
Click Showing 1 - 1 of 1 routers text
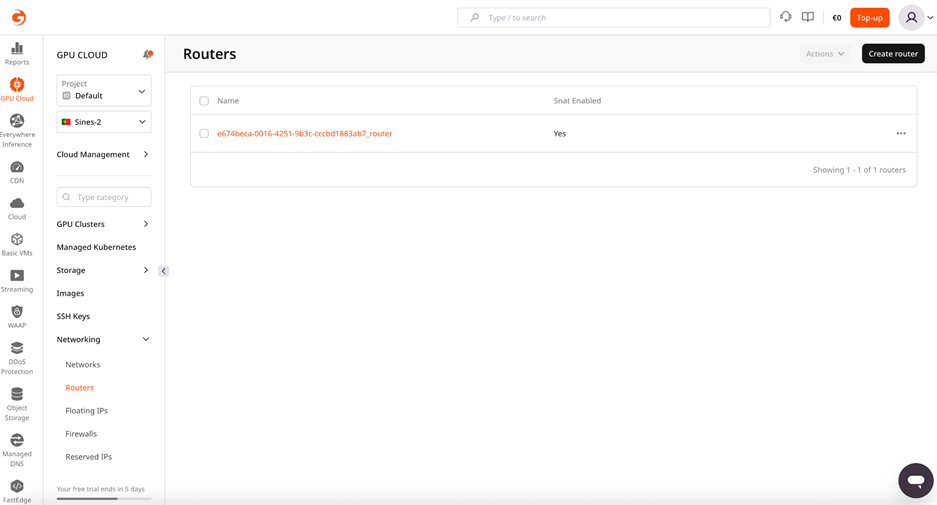859,170
